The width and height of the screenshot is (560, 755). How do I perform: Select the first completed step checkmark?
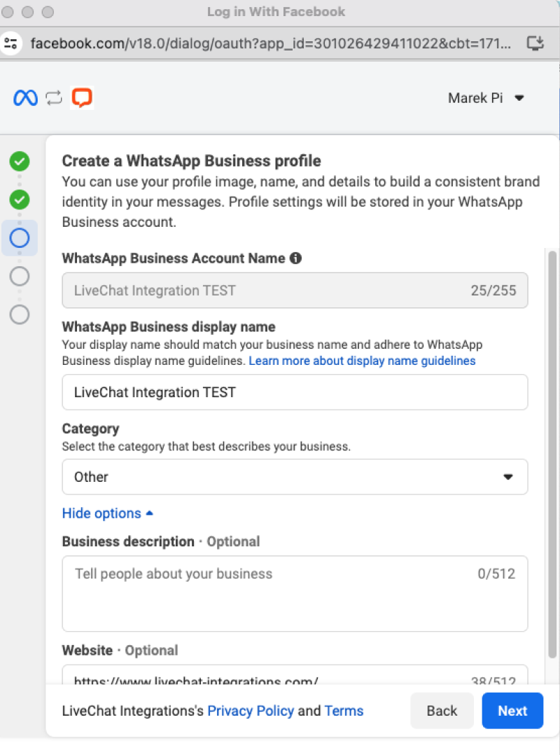pyautogui.click(x=20, y=161)
